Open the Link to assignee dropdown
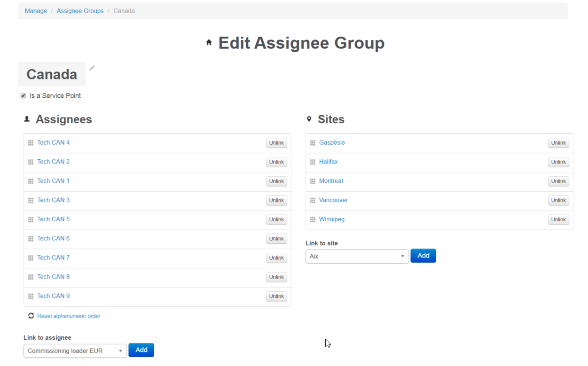The height and width of the screenshot is (366, 588). tap(75, 350)
